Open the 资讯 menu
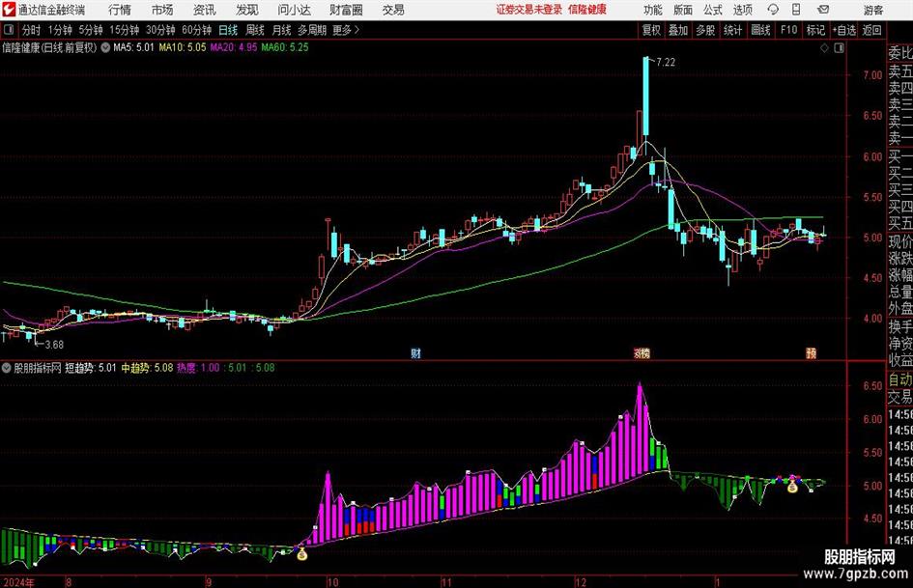Image resolution: width=913 pixels, height=588 pixels. coord(205,10)
